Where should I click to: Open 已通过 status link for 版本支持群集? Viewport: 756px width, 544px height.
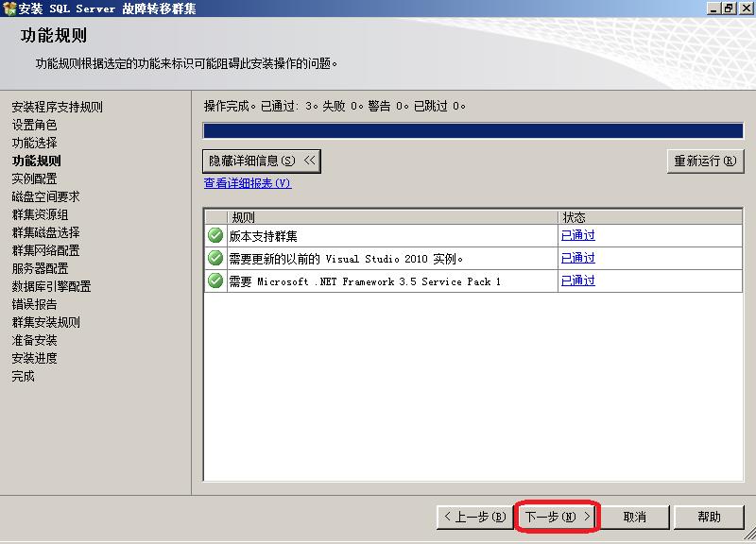click(577, 235)
